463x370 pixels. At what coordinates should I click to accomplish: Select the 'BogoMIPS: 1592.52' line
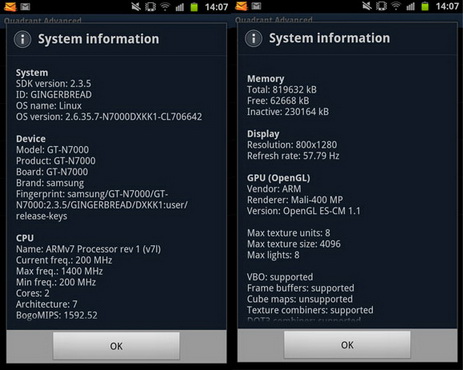(57, 315)
